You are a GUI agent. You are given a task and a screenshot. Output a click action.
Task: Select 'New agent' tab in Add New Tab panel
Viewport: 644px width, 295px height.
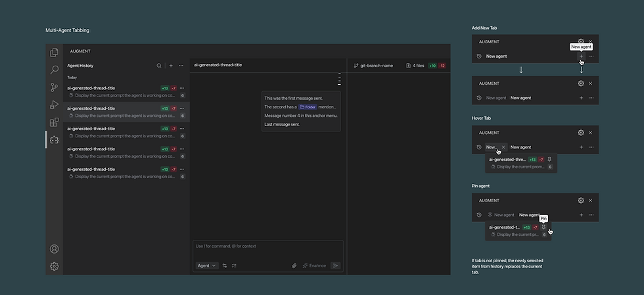(497, 57)
